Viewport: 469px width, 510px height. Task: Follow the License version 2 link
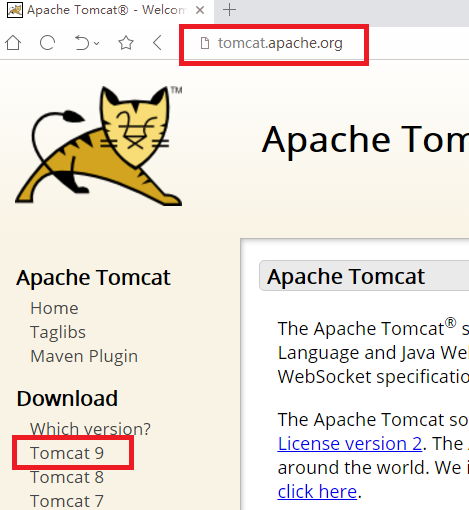350,444
